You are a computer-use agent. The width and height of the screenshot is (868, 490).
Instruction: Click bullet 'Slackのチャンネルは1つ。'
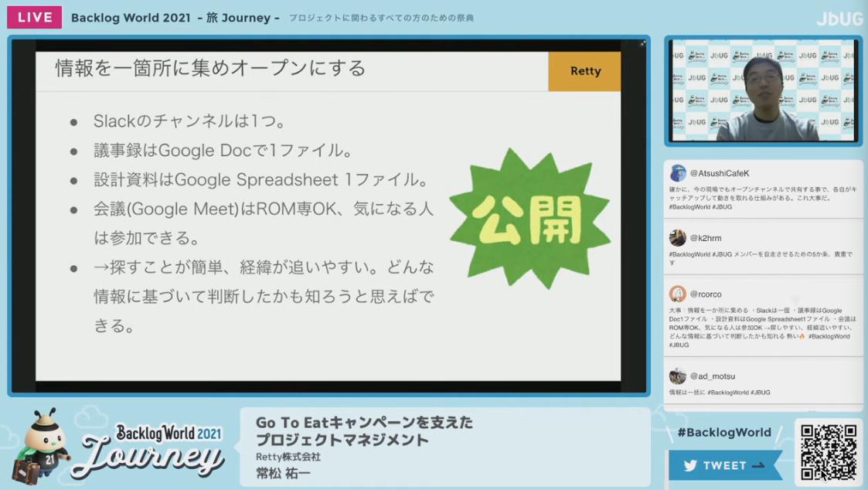point(190,121)
